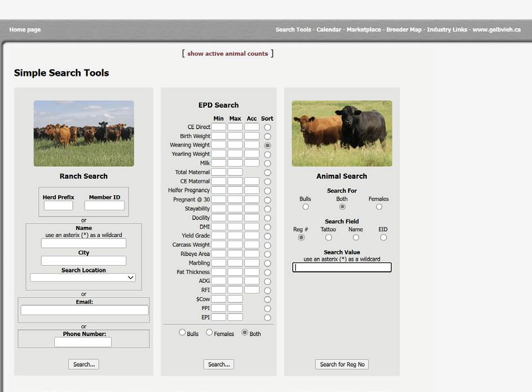The width and height of the screenshot is (532, 392).
Task: Click the Milk Min field
Action: [x=219, y=163]
